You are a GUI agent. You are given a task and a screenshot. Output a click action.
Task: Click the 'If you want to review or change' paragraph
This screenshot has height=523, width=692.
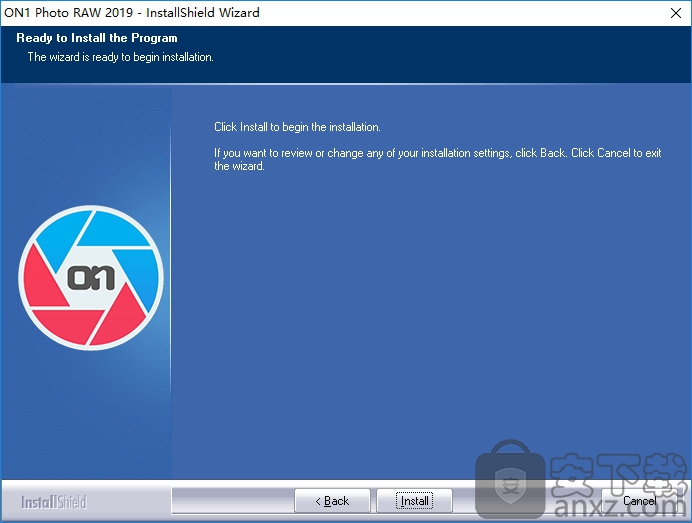pyautogui.click(x=437, y=159)
